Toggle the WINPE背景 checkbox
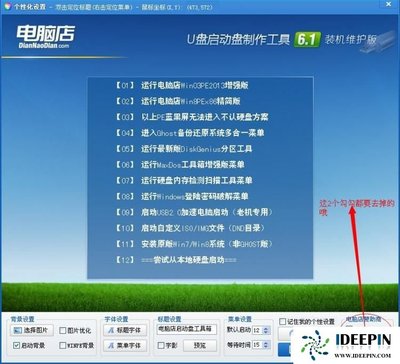 coord(62,345)
